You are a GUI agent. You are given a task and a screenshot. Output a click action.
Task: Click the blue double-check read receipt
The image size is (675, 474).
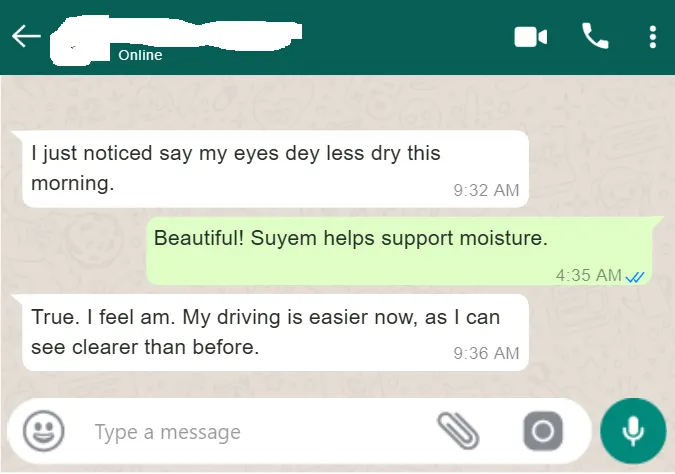635,277
